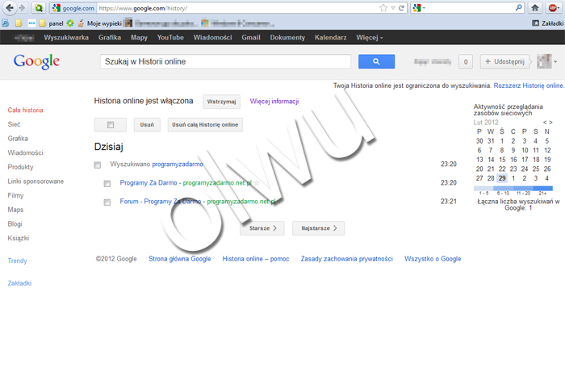Click the three-dots bookmark icon

point(31,23)
